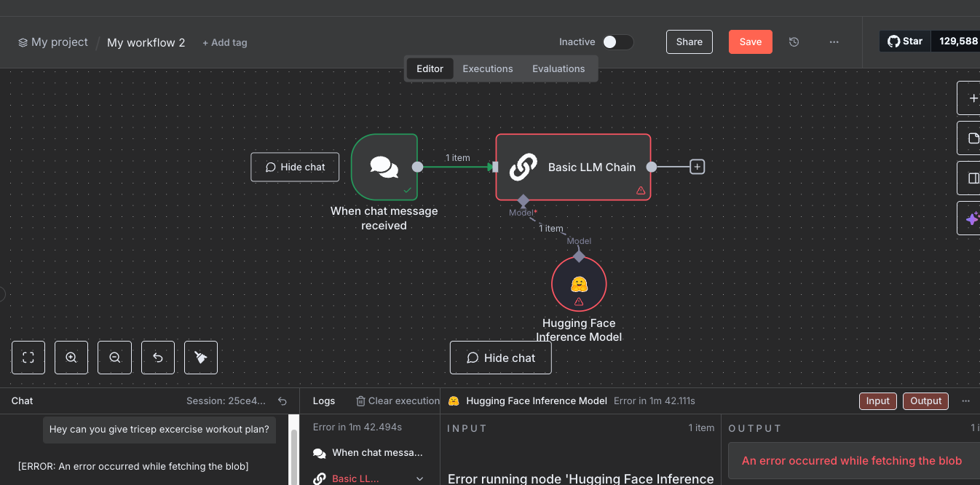Screen dimensions: 980x485
Task: Switch to the Evaluations tab
Action: pyautogui.click(x=558, y=68)
